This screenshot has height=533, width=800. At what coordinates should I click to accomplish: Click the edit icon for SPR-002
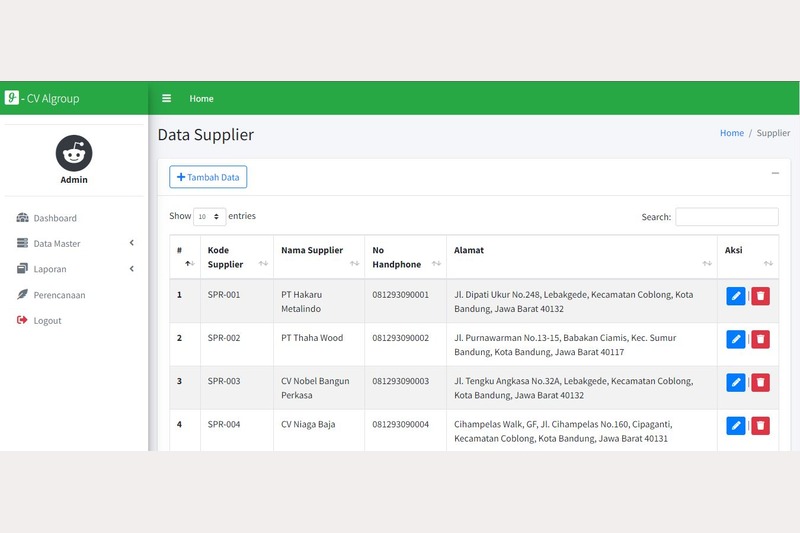click(736, 339)
